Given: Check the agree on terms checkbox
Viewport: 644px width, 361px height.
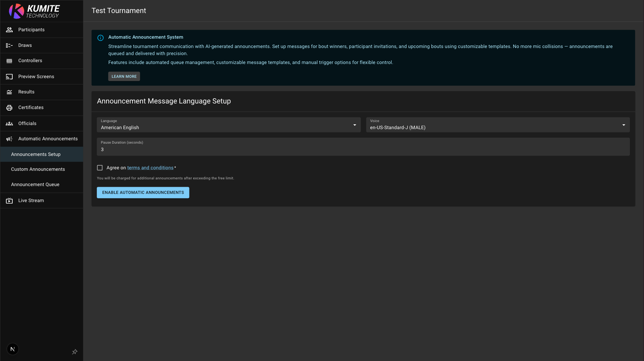Looking at the screenshot, I should [x=100, y=168].
